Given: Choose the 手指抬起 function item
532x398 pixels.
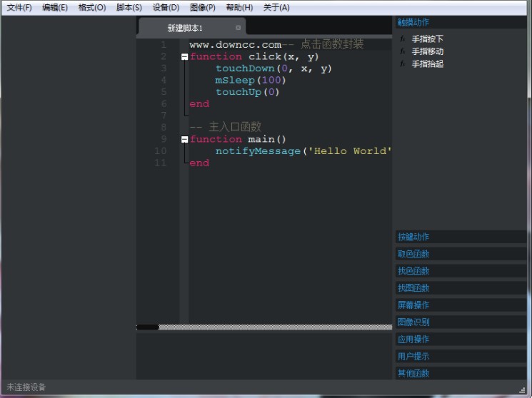Looking at the screenshot, I should point(428,63).
